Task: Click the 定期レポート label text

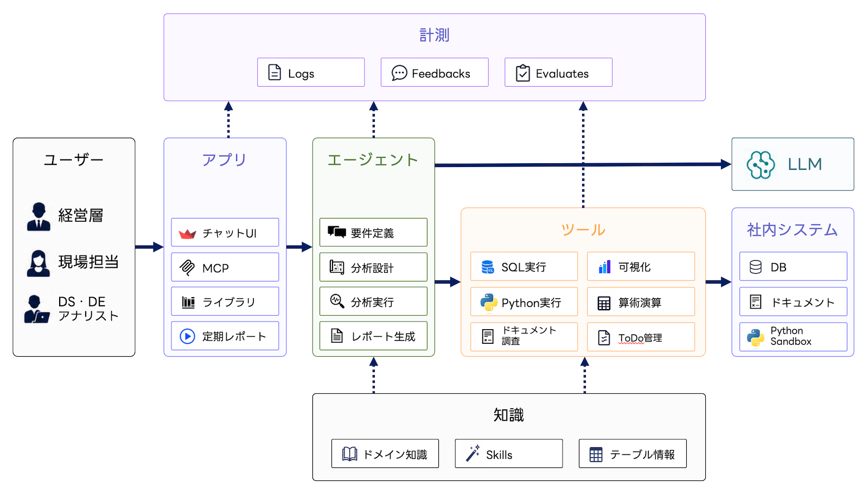Action: tap(234, 337)
